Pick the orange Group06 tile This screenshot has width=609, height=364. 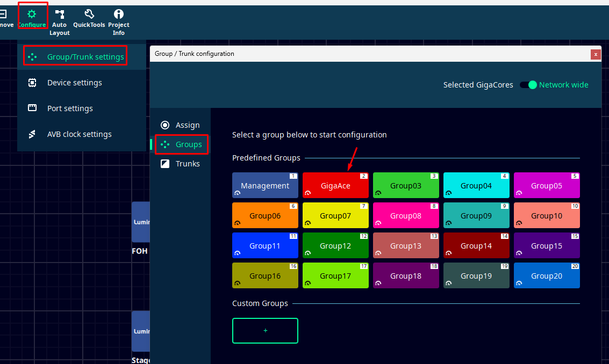click(265, 216)
